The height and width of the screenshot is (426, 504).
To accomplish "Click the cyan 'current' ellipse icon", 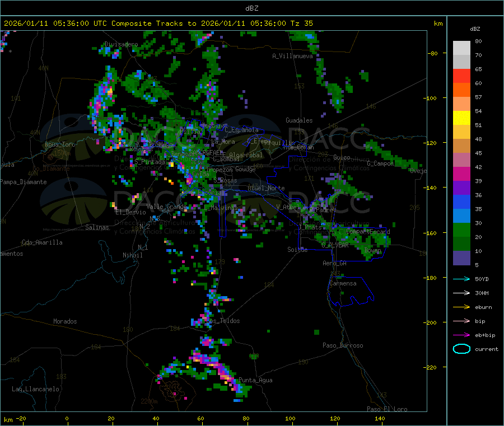I will click(461, 349).
